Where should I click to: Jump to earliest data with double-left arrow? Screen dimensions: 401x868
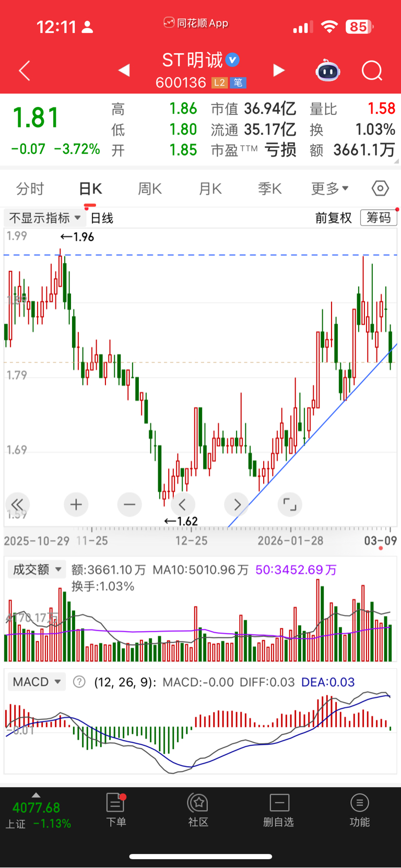pos(18,504)
